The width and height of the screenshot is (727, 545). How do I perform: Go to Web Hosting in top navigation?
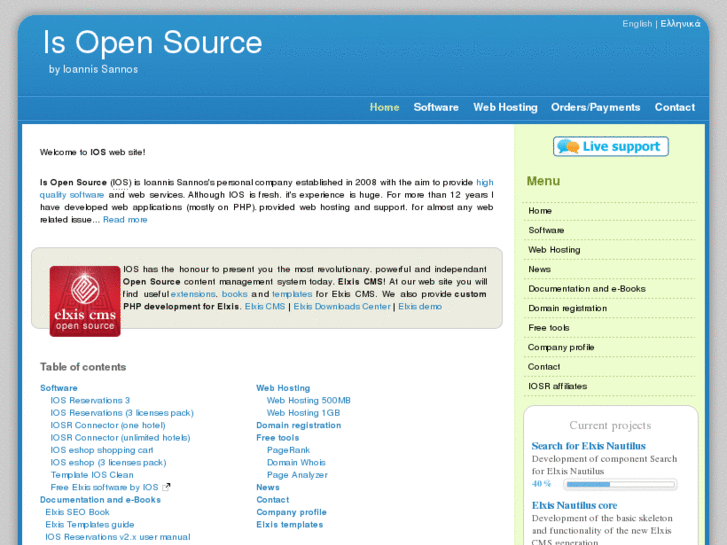pos(505,107)
